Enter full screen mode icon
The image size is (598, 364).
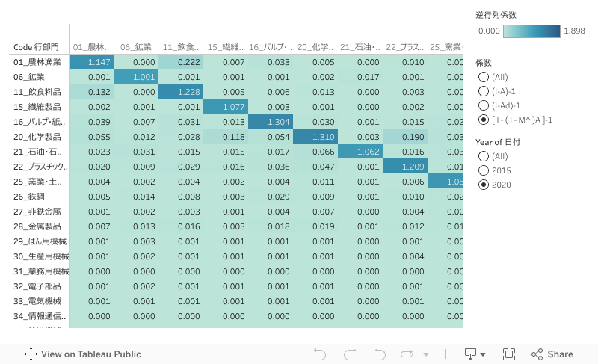click(x=509, y=354)
